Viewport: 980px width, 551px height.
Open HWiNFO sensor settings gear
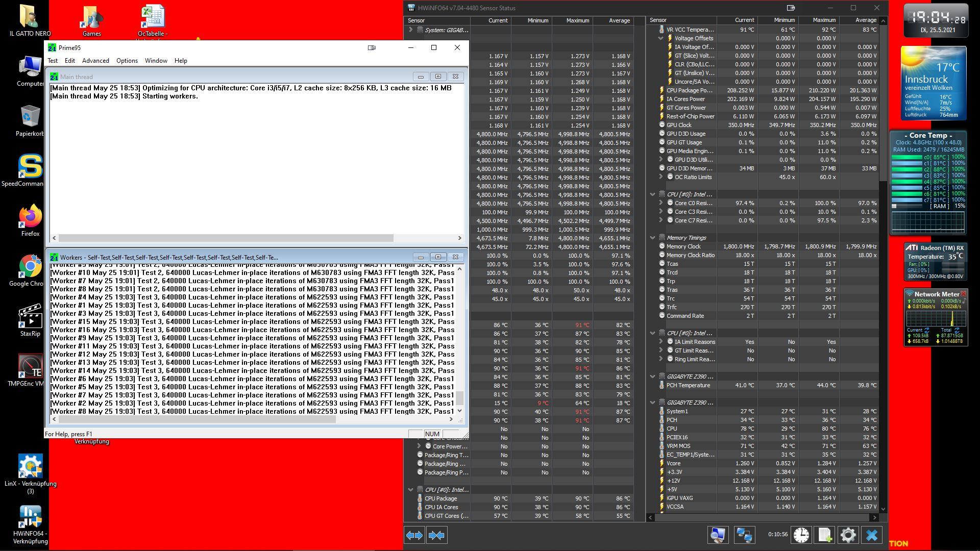coord(848,535)
